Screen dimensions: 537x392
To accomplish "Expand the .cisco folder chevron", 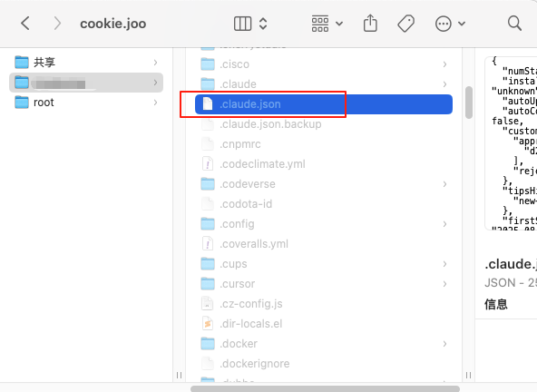I will [444, 64].
